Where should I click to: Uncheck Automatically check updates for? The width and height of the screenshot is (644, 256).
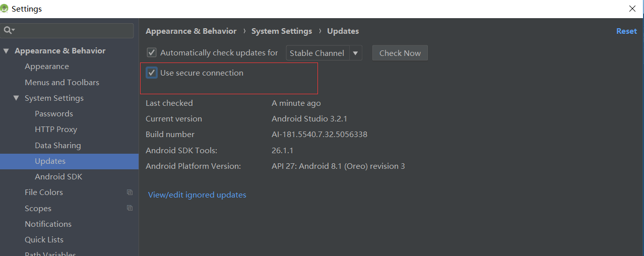tap(151, 52)
